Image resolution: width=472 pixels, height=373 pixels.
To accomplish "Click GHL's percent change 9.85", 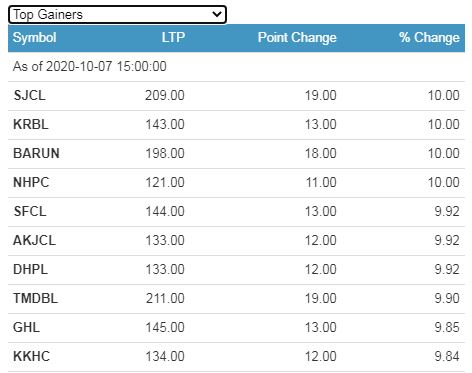I will 447,328.
